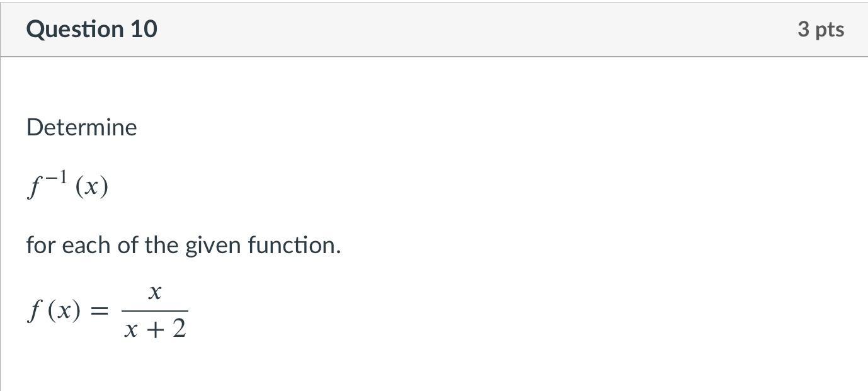Screen dimensions: 868x391
Task: Click the fraction bar of the function
Action: tap(155, 310)
